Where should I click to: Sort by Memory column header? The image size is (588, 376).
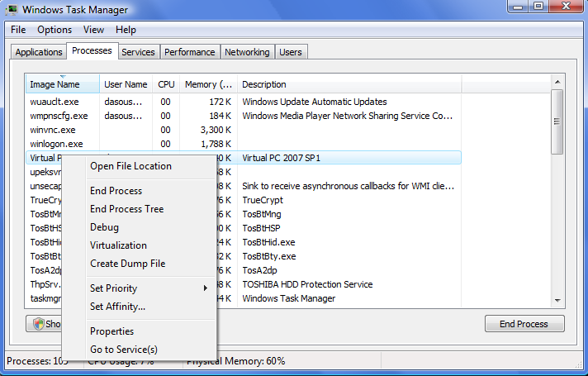pyautogui.click(x=208, y=84)
